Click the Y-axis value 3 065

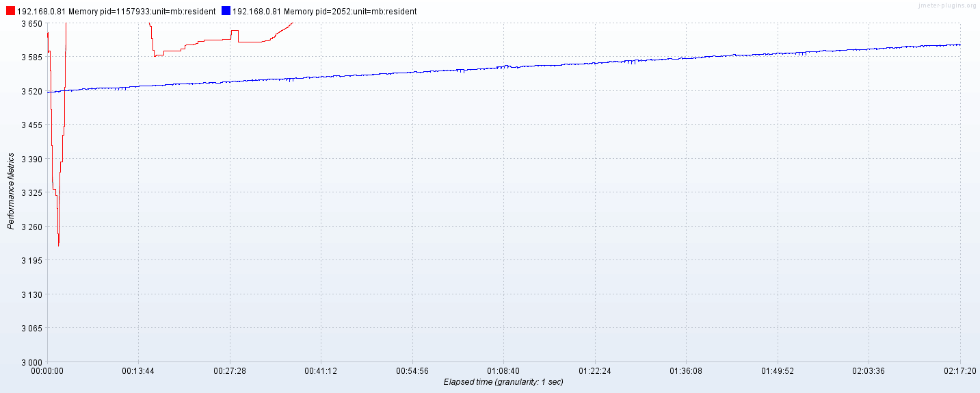pyautogui.click(x=32, y=328)
